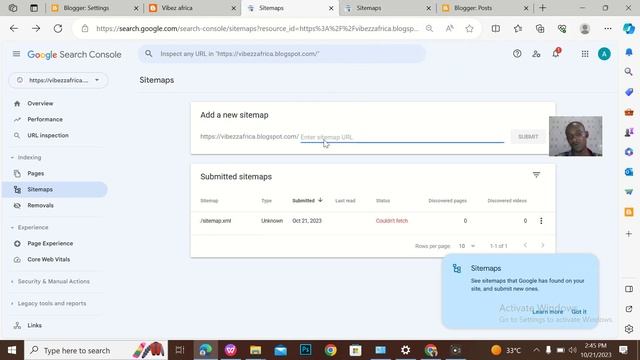Open users and permissions icon
The width and height of the screenshot is (640, 360).
point(536,54)
